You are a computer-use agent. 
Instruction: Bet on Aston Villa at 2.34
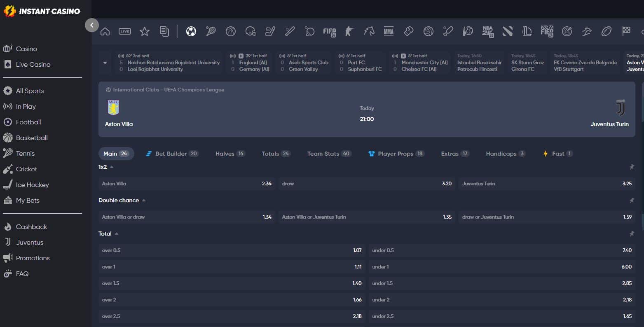pos(187,184)
